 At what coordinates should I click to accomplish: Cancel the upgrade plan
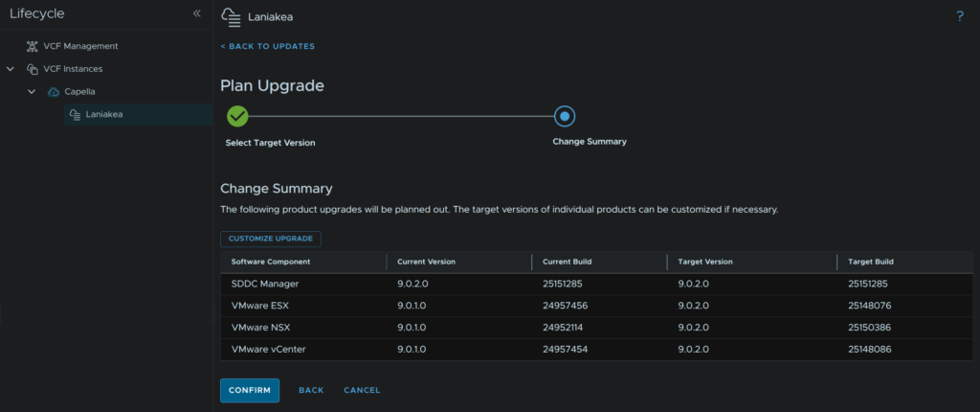(362, 390)
